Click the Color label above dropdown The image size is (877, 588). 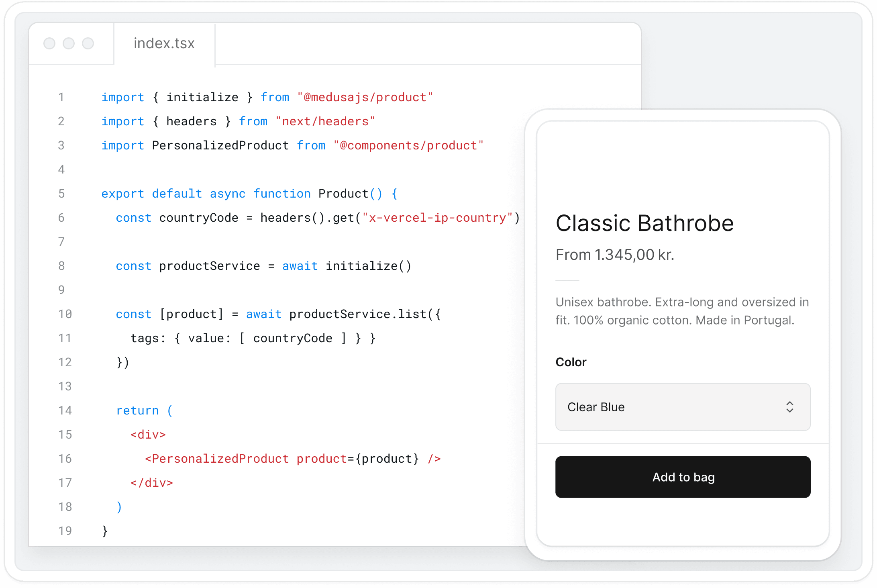pos(571,362)
